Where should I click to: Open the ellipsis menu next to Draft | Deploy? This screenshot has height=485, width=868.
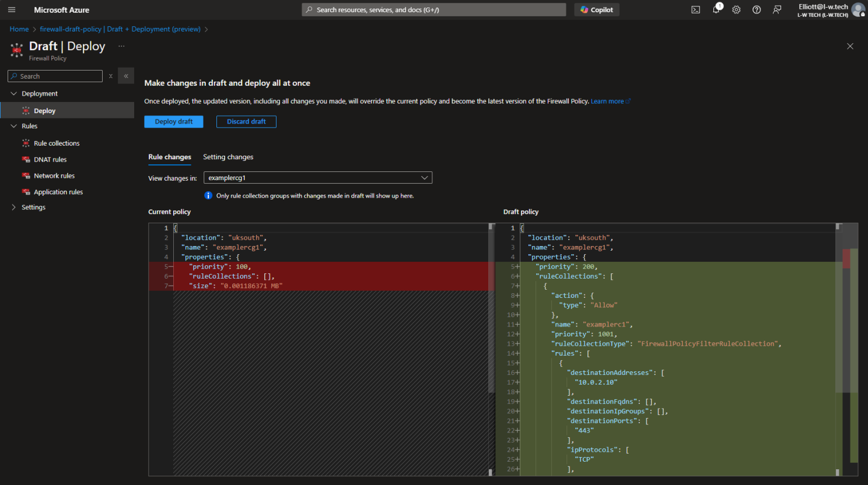tap(121, 46)
